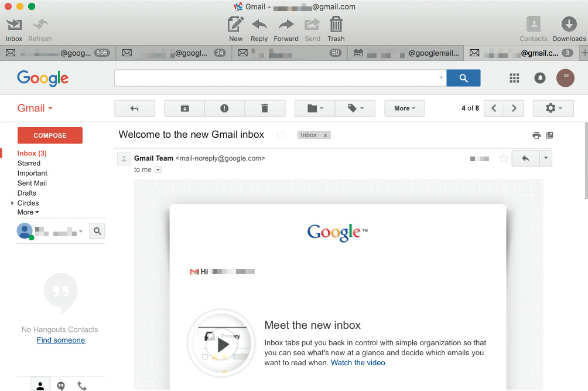This screenshot has width=588, height=391.
Task: Go to the older message arrow
Action: (514, 108)
